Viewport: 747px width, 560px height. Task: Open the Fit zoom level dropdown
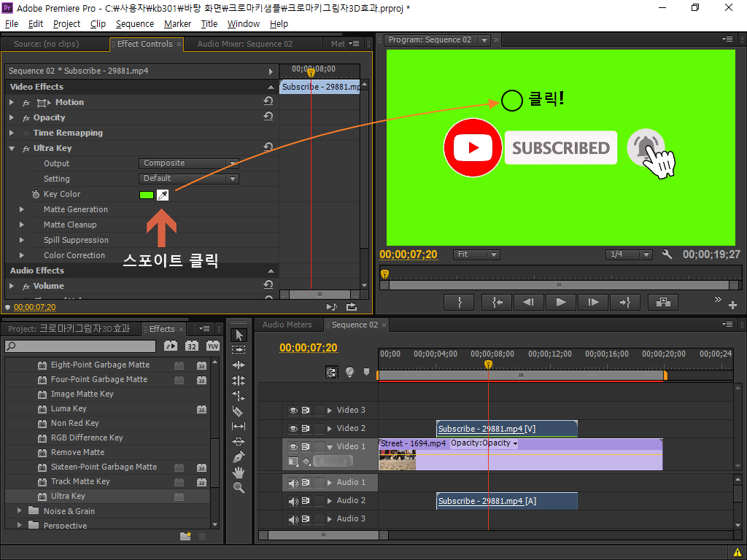[476, 254]
